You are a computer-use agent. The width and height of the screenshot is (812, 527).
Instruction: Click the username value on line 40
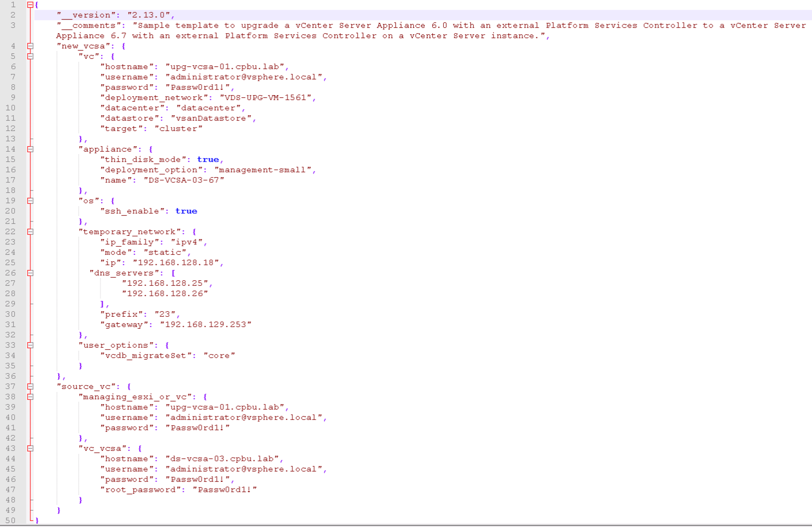click(244, 418)
